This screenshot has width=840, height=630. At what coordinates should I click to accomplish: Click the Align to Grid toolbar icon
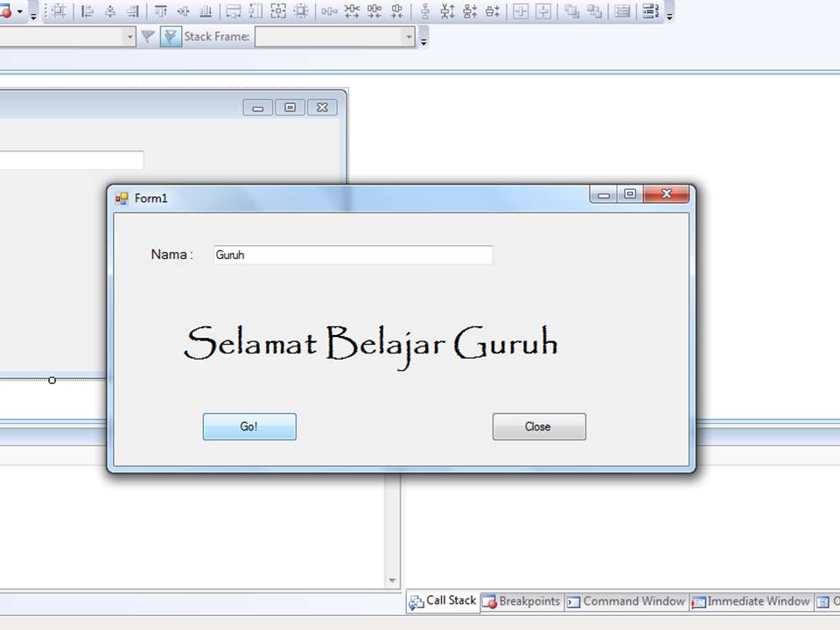[59, 10]
